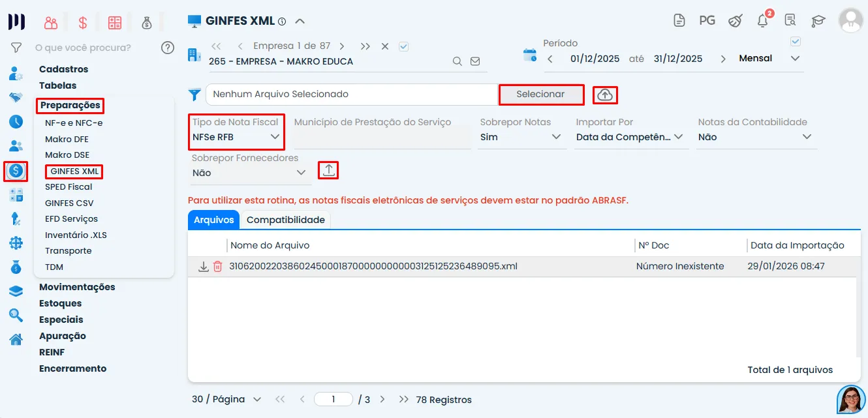Open the notifications bell with badge 2
The width and height of the screenshot is (868, 418).
coord(762,20)
